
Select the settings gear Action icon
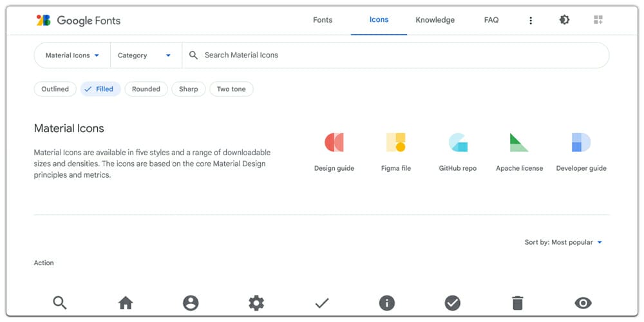pos(256,303)
